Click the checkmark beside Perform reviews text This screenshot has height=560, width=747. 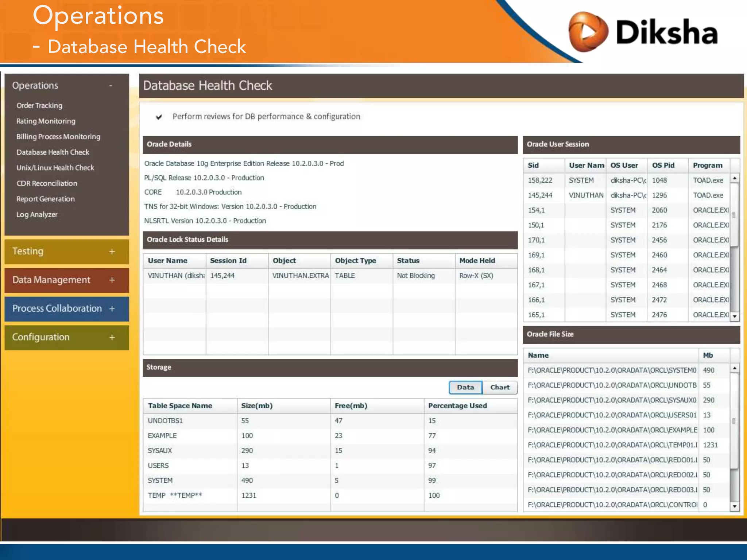(159, 117)
